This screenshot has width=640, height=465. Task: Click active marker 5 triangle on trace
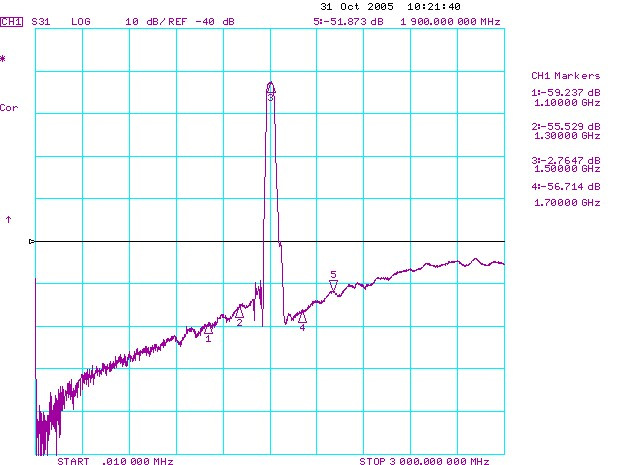333,284
